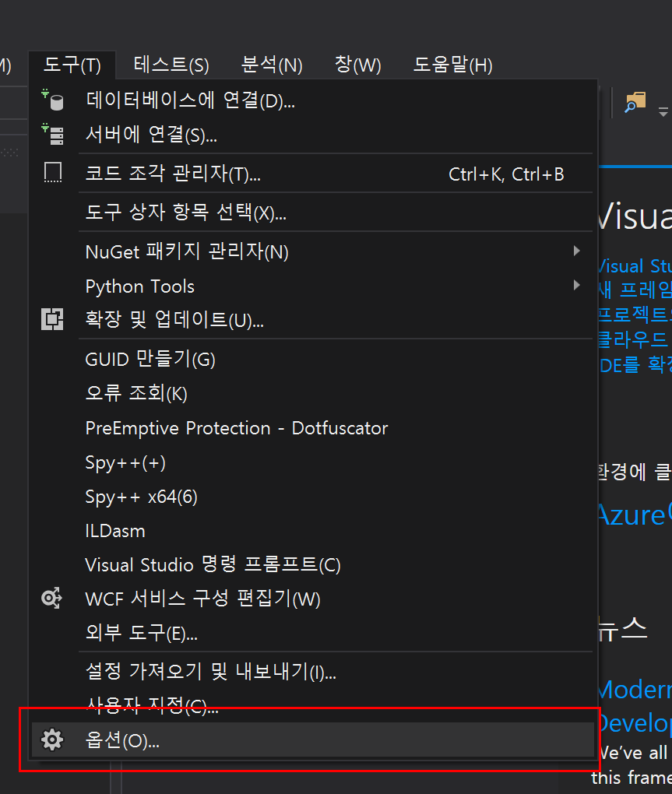
Task: Click the extensions and updates icon
Action: click(53, 319)
